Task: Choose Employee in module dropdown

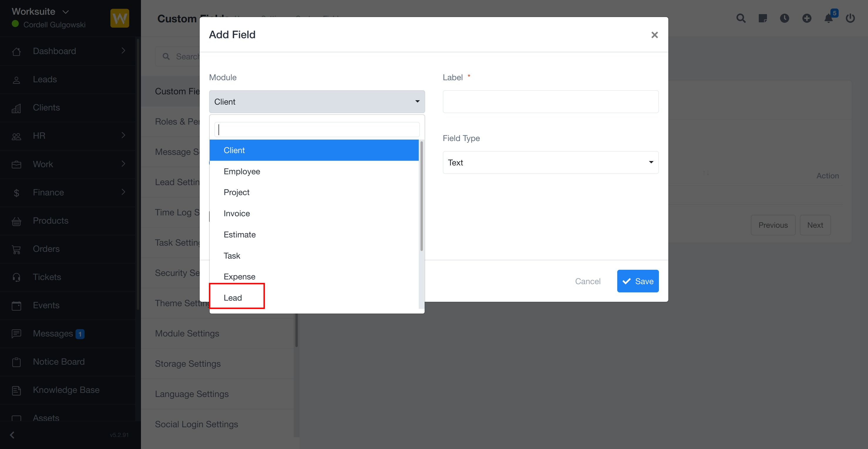Action: 242,171
